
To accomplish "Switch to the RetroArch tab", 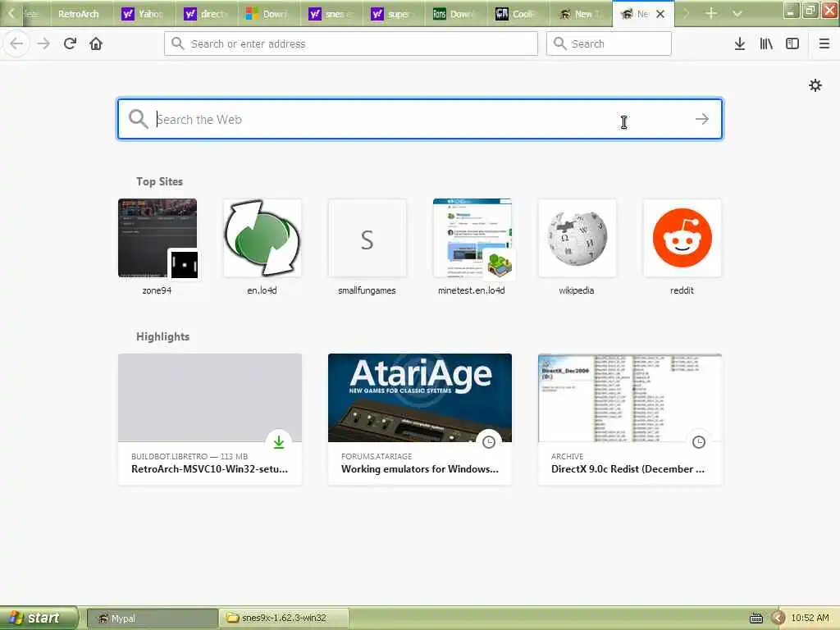I will click(x=78, y=14).
